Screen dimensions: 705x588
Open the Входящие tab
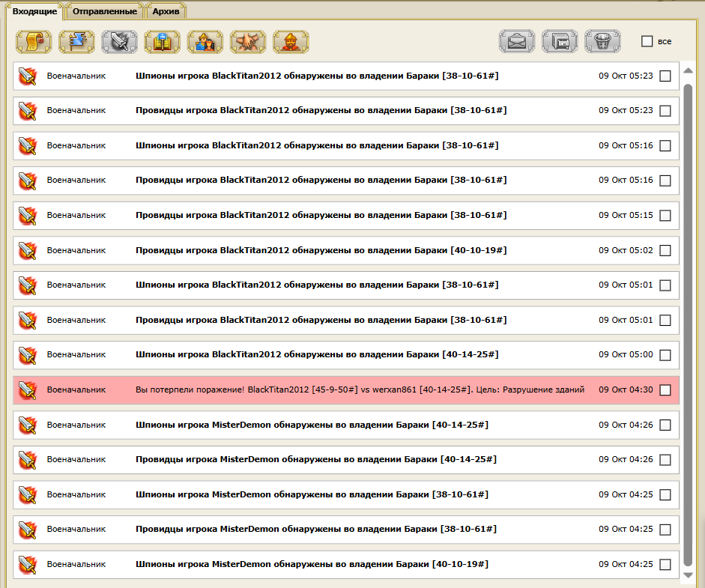click(x=35, y=11)
